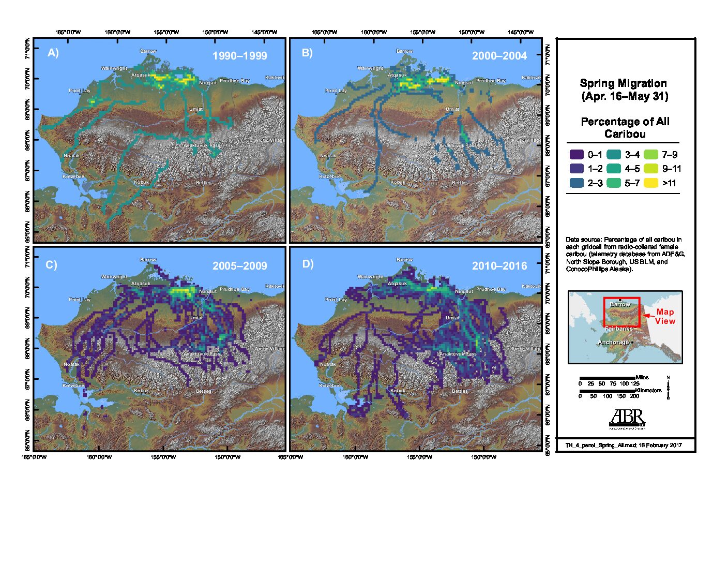This screenshot has width=728, height=563.
Task: Click the Spring Migration legend heading
Action: pyautogui.click(x=624, y=90)
